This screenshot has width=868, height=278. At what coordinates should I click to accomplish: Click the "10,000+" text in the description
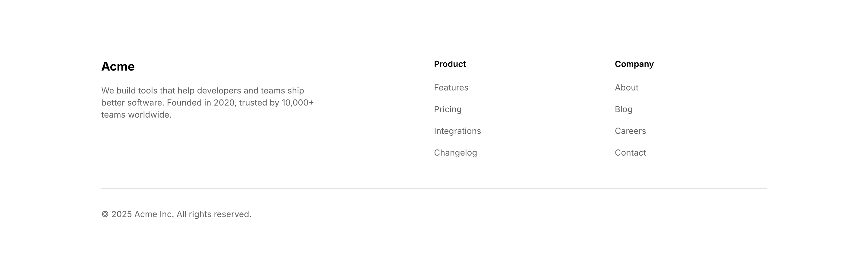click(x=297, y=103)
